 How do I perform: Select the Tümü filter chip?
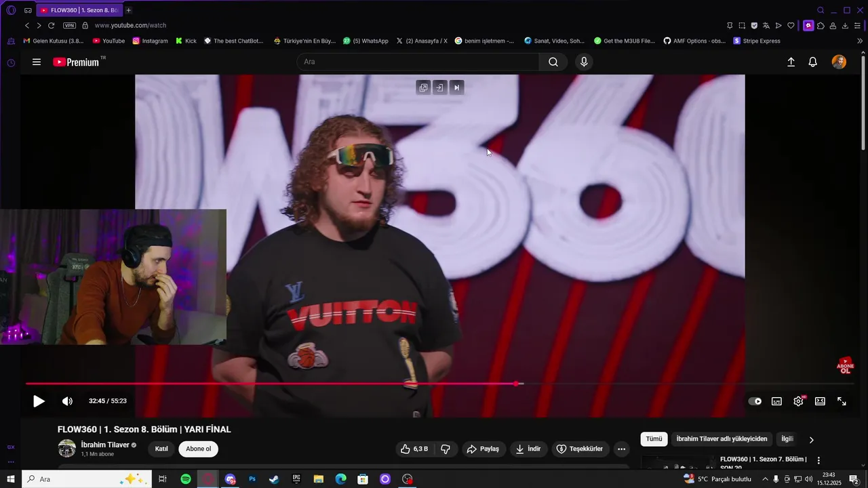pos(654,439)
